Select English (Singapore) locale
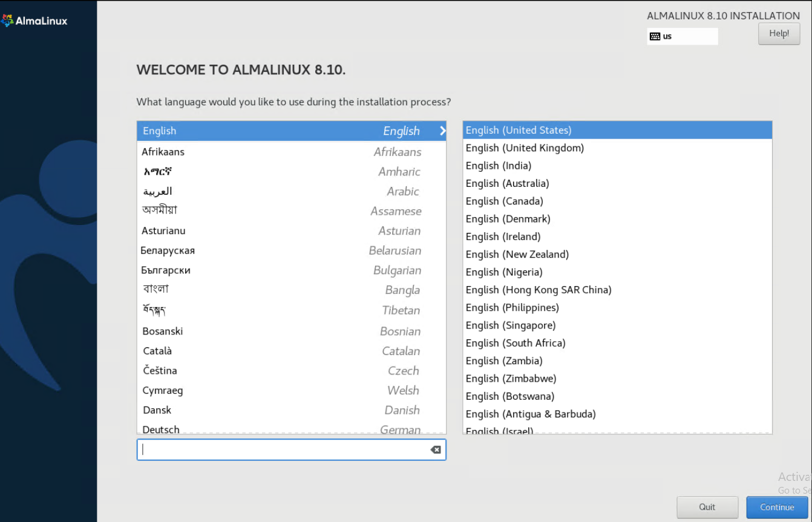 click(x=617, y=325)
